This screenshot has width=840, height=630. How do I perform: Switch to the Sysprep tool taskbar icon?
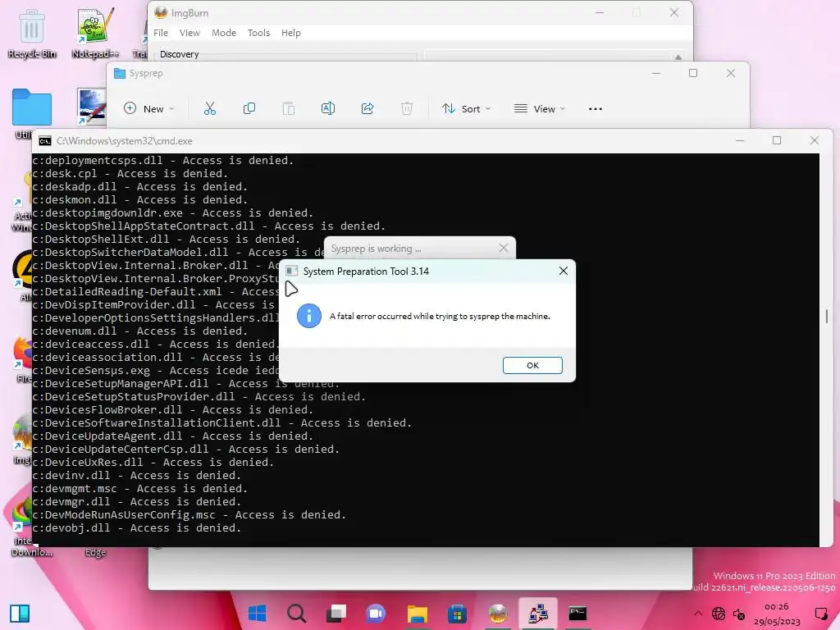538,614
